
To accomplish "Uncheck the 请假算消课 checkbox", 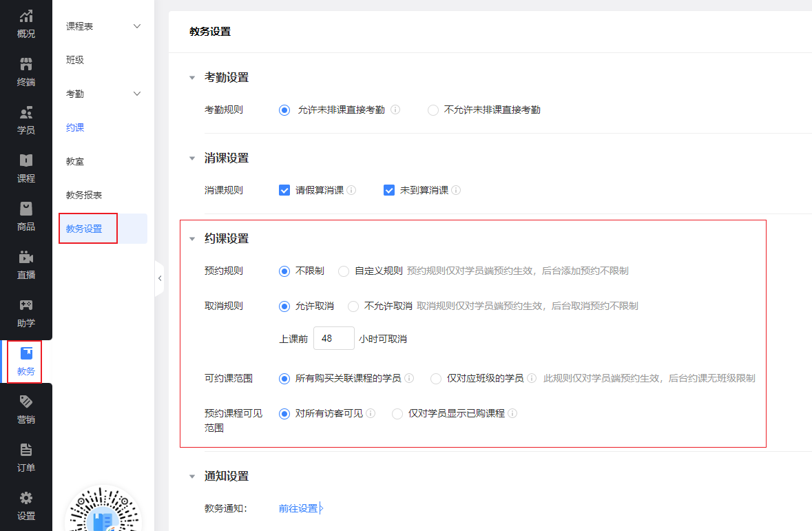I will tap(284, 190).
